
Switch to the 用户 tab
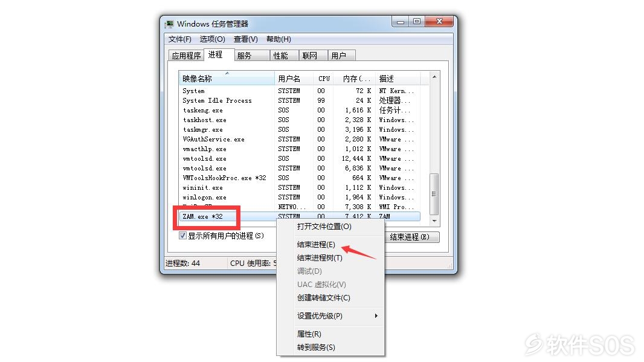coord(341,56)
